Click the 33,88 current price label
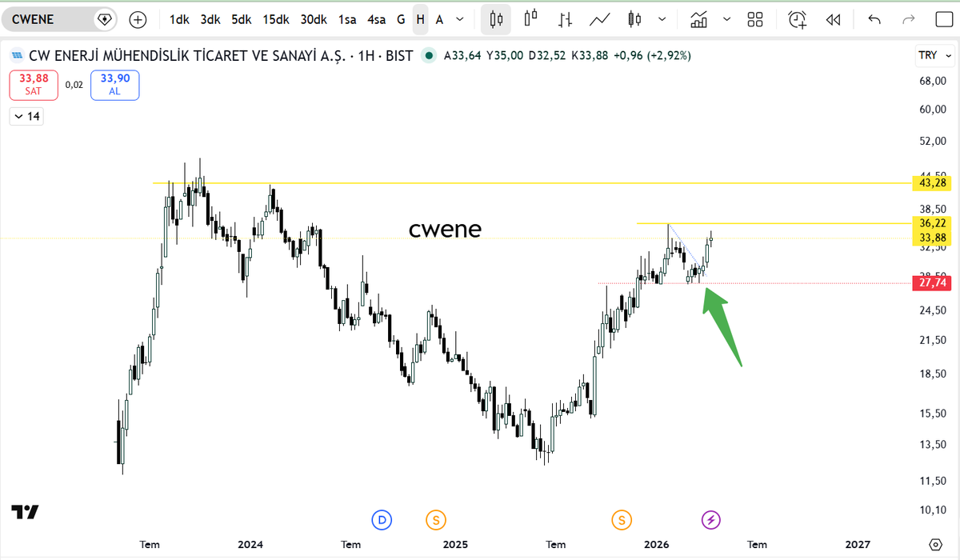960x560 pixels. click(x=934, y=238)
